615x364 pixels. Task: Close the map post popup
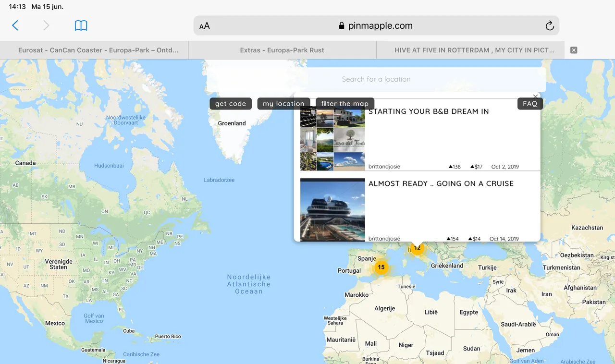pos(536,97)
